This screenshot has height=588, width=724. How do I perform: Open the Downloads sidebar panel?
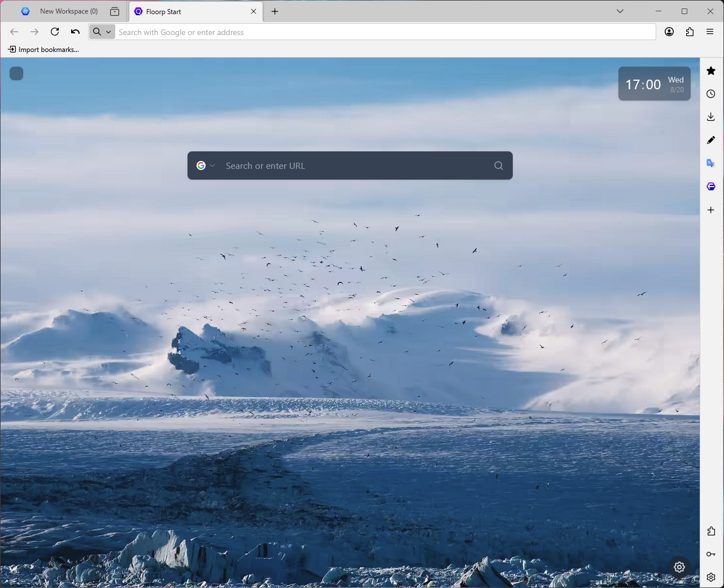click(711, 117)
